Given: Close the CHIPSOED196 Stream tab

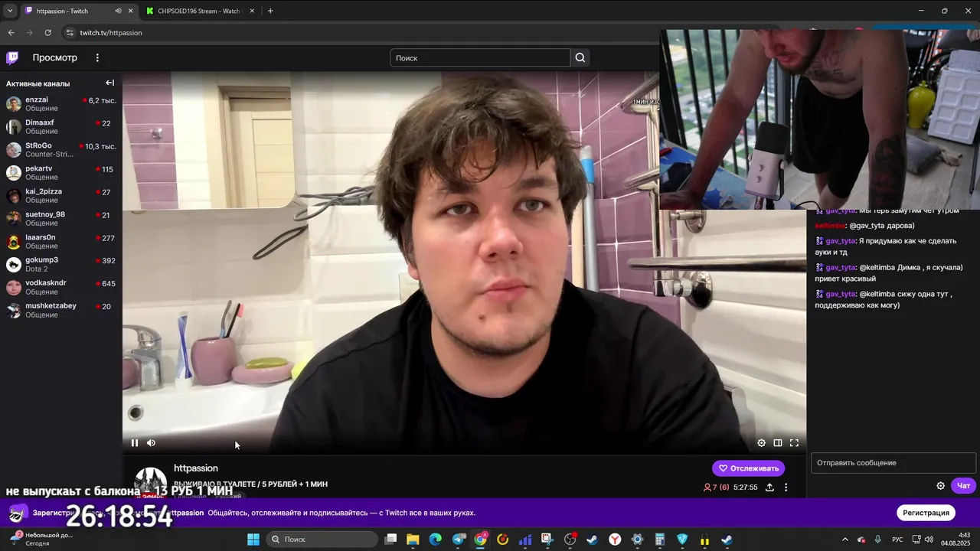Looking at the screenshot, I should (252, 11).
